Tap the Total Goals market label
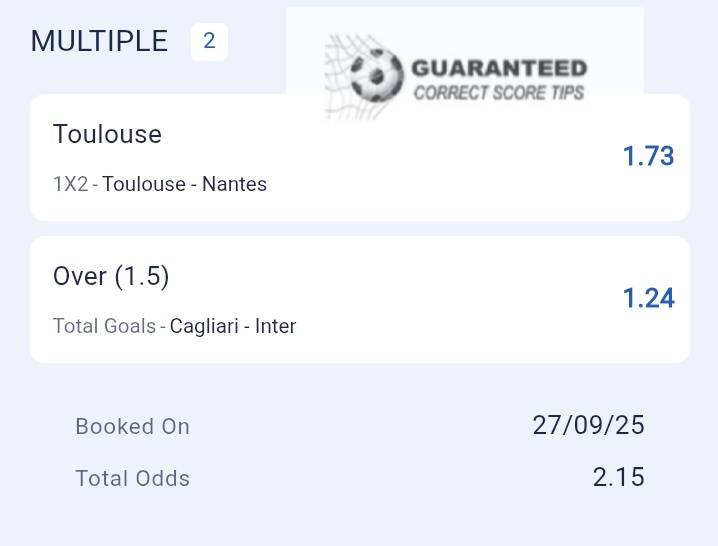This screenshot has width=718, height=546. (x=104, y=326)
